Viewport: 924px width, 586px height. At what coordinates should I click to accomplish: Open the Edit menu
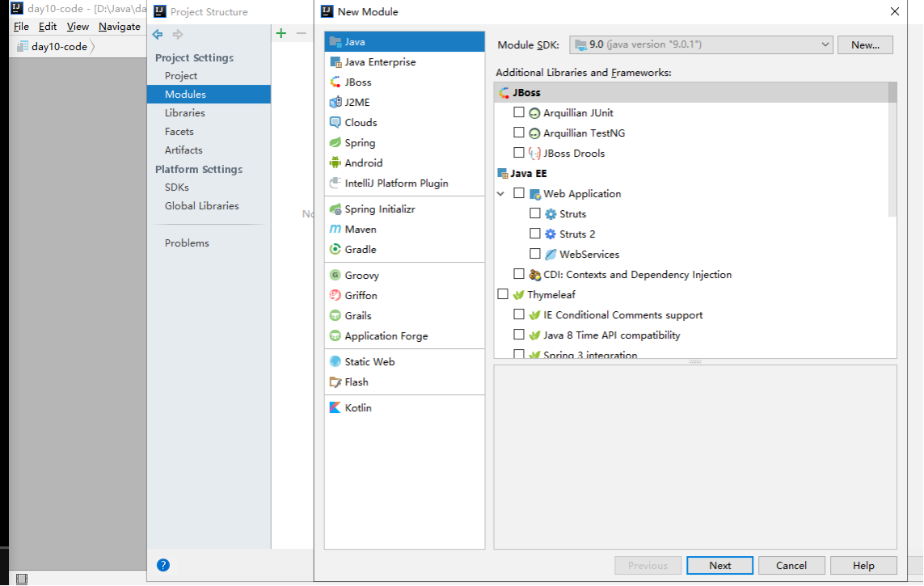coord(48,27)
